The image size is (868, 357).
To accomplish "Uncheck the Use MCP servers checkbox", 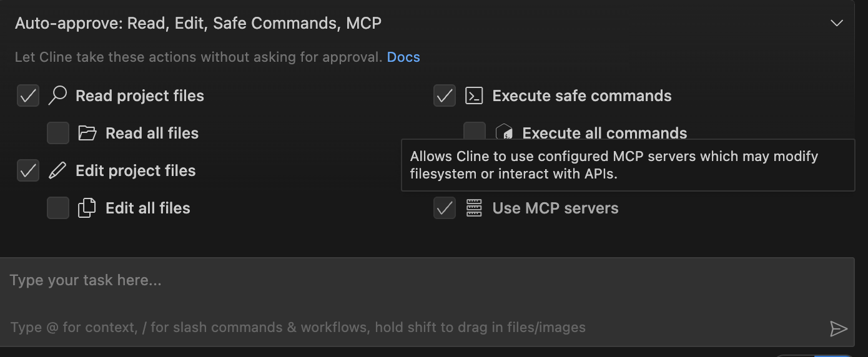I will pyautogui.click(x=445, y=208).
